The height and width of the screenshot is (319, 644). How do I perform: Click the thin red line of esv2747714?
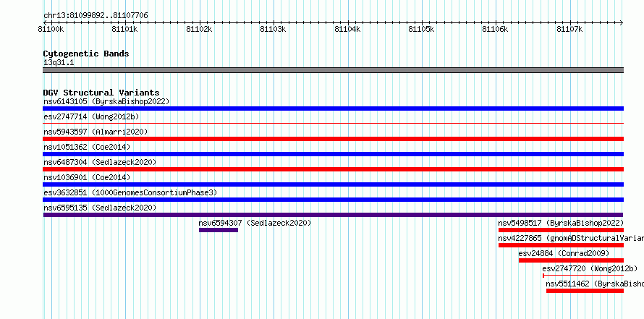point(333,123)
